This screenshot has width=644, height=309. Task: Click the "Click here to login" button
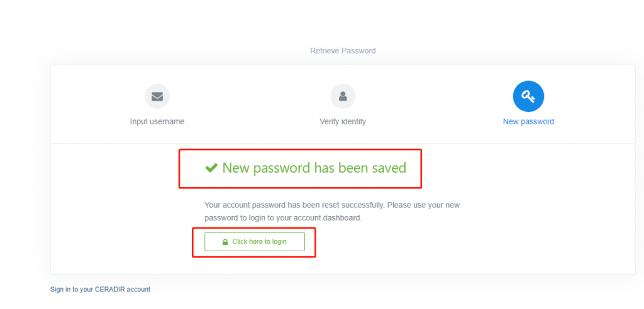tap(255, 242)
